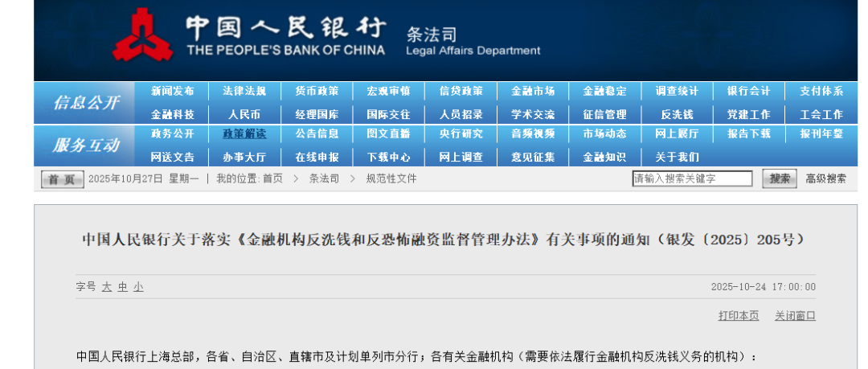Open the 新闻发布 menu item
The width and height of the screenshot is (868, 369).
click(173, 92)
